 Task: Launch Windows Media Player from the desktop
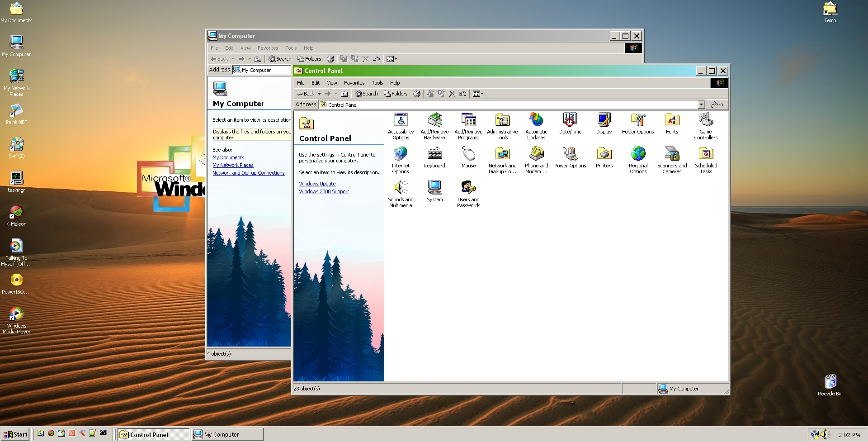tap(16, 314)
